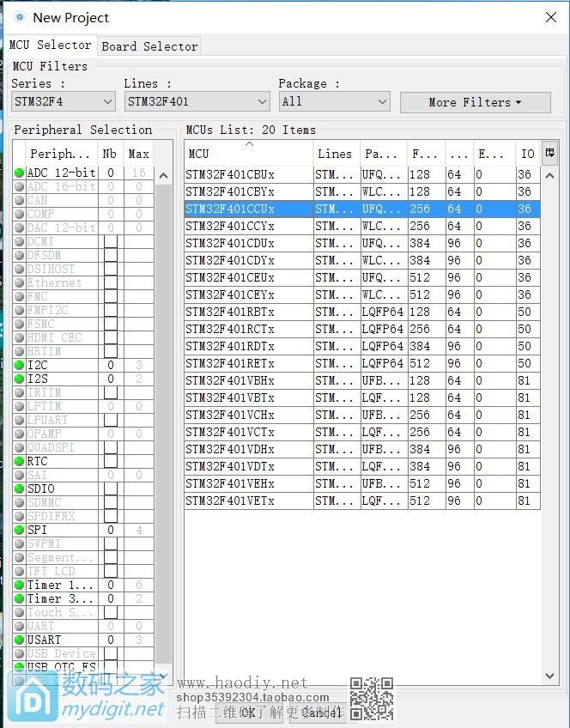Select the MCU Selector tab
This screenshot has width=570, height=728.
(50, 45)
